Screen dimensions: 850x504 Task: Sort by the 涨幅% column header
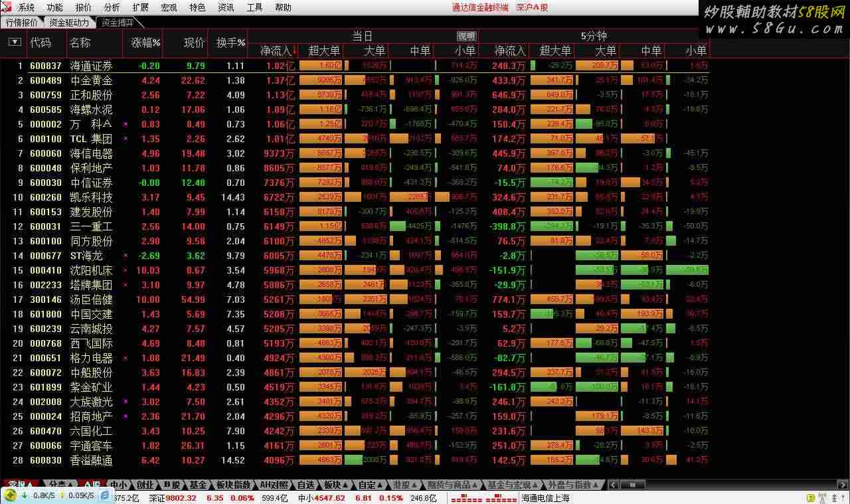click(x=145, y=42)
